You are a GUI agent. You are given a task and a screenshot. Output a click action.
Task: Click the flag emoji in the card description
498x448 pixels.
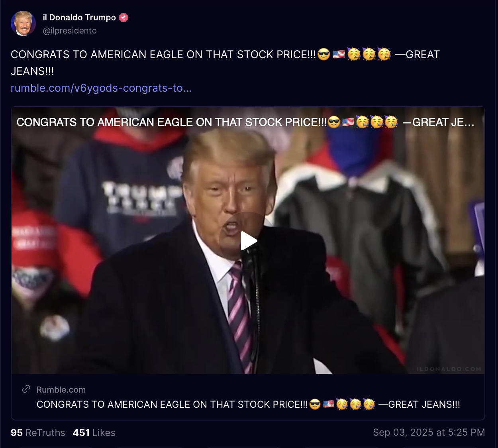pos(328,405)
